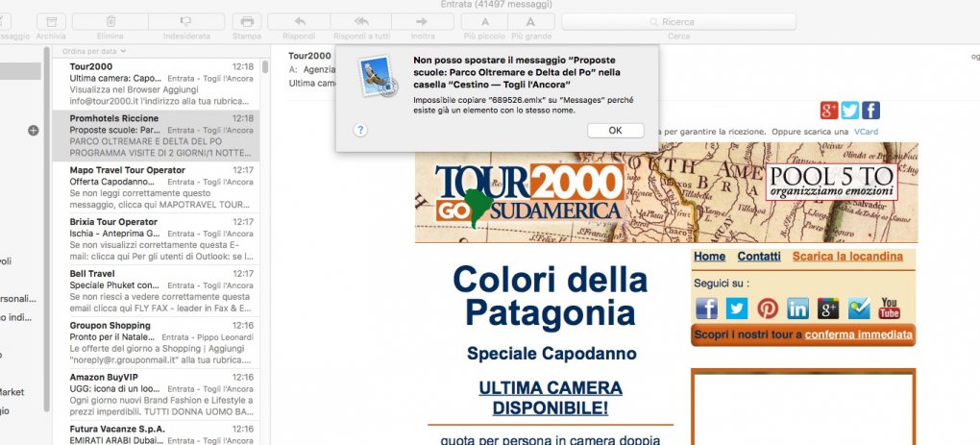This screenshot has width=980, height=445.
Task: Open help from the dialog's question mark
Action: point(360,130)
